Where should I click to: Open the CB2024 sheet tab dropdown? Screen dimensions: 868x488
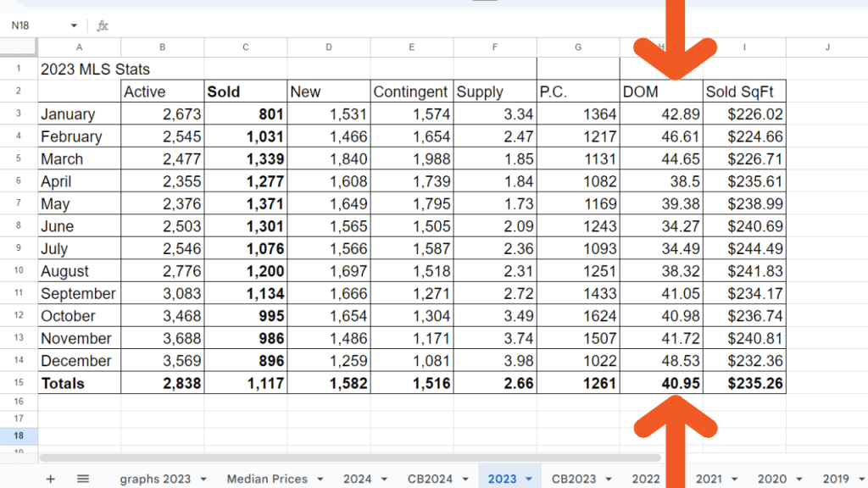coord(465,478)
